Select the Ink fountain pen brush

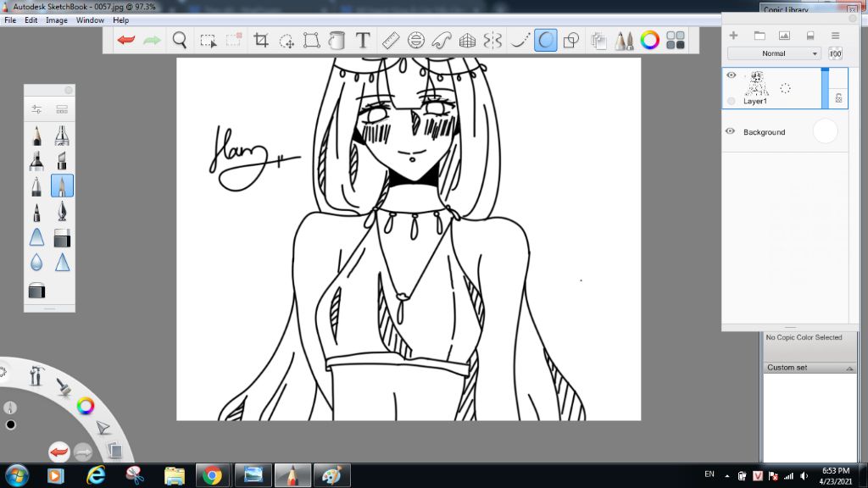pos(62,211)
